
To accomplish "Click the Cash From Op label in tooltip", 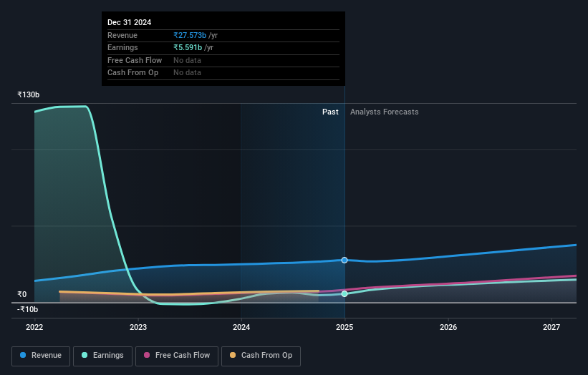I will point(132,73).
